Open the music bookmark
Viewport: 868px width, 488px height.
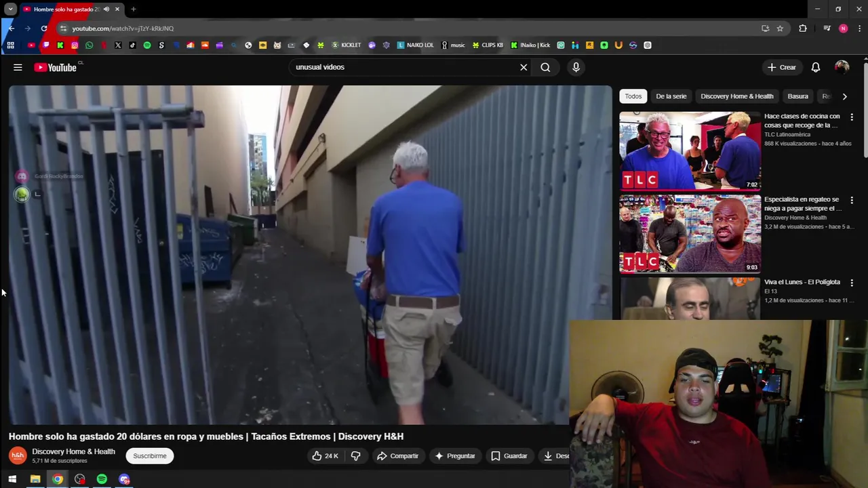(x=454, y=45)
